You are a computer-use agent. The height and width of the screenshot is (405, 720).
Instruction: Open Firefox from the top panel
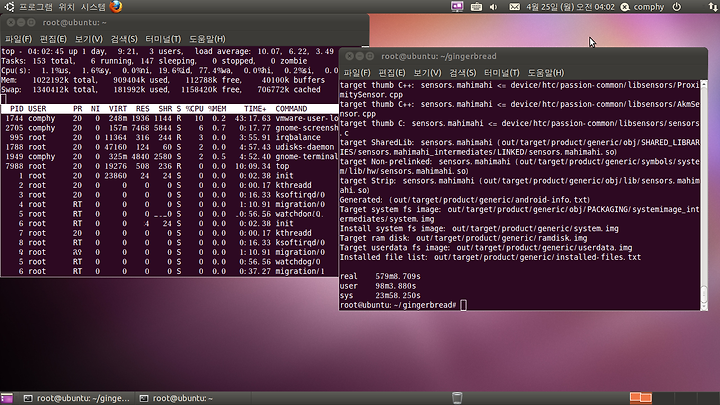coord(116,6)
